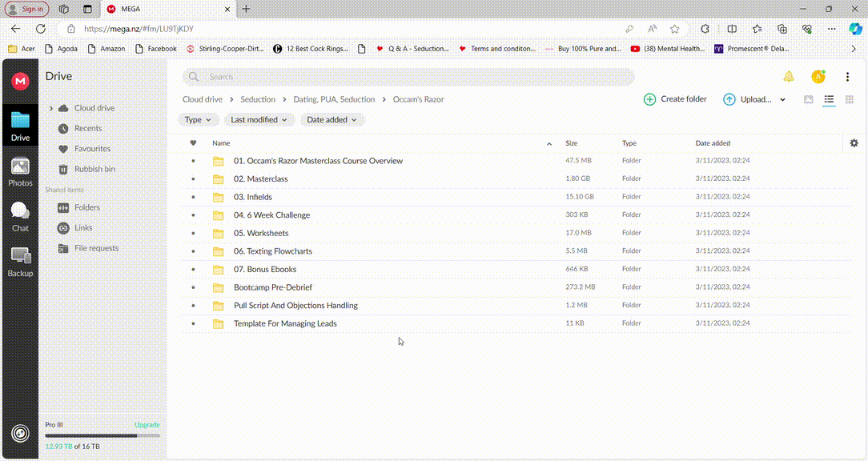The image size is (868, 461).
Task: Show more bookmarks chevron
Action: pos(854,49)
